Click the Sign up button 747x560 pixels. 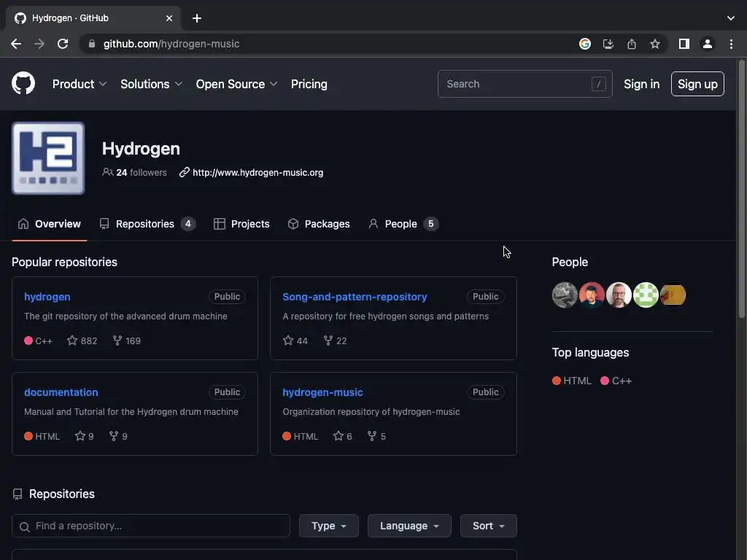pos(697,84)
